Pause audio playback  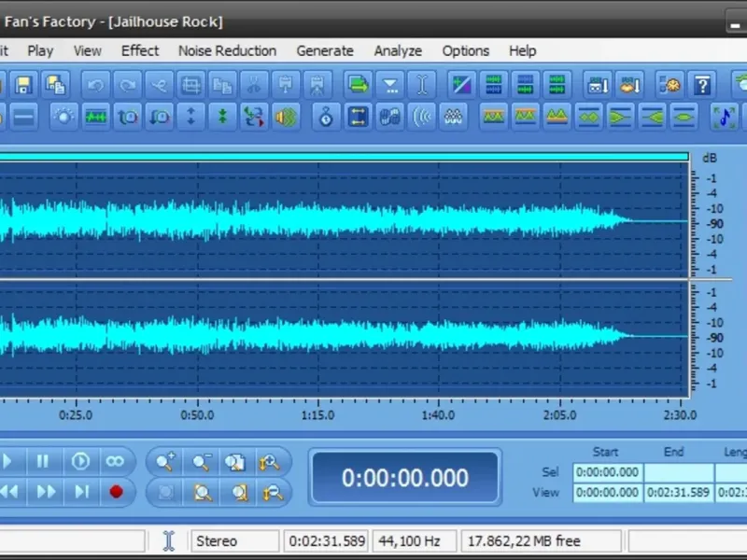pos(43,461)
